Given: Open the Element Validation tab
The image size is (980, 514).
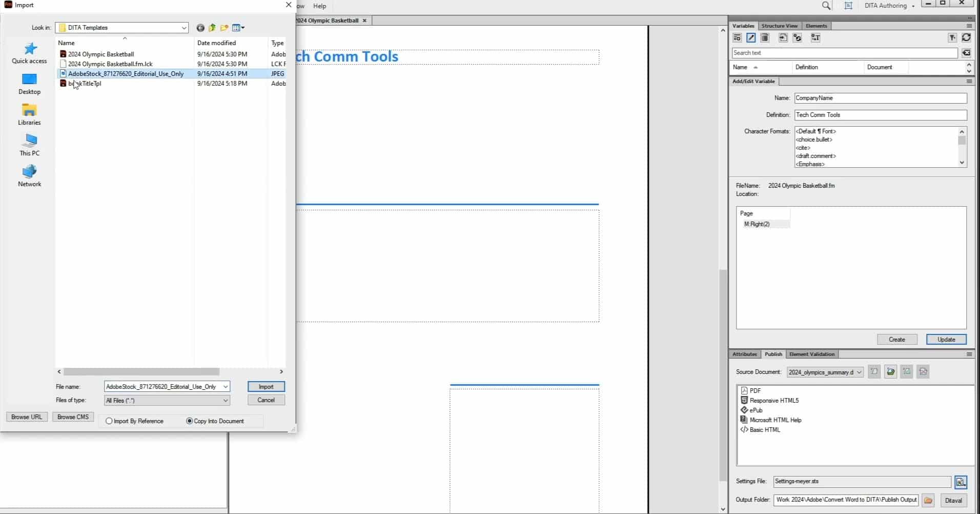Looking at the screenshot, I should (x=812, y=354).
